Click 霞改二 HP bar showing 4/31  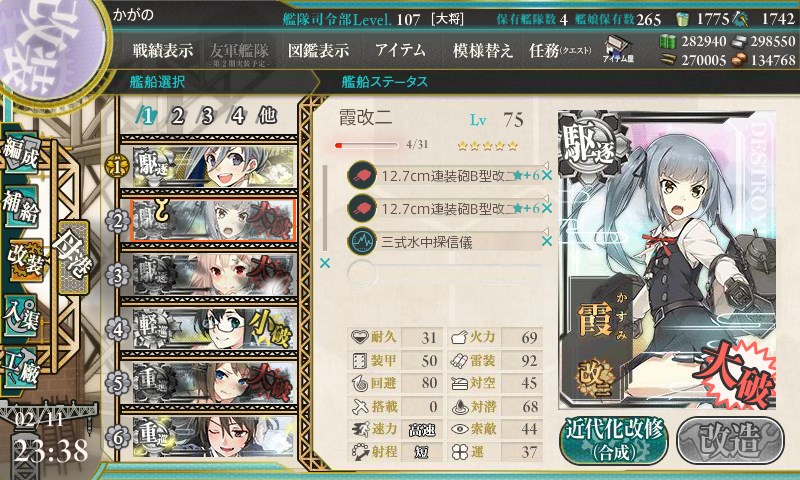click(x=366, y=145)
